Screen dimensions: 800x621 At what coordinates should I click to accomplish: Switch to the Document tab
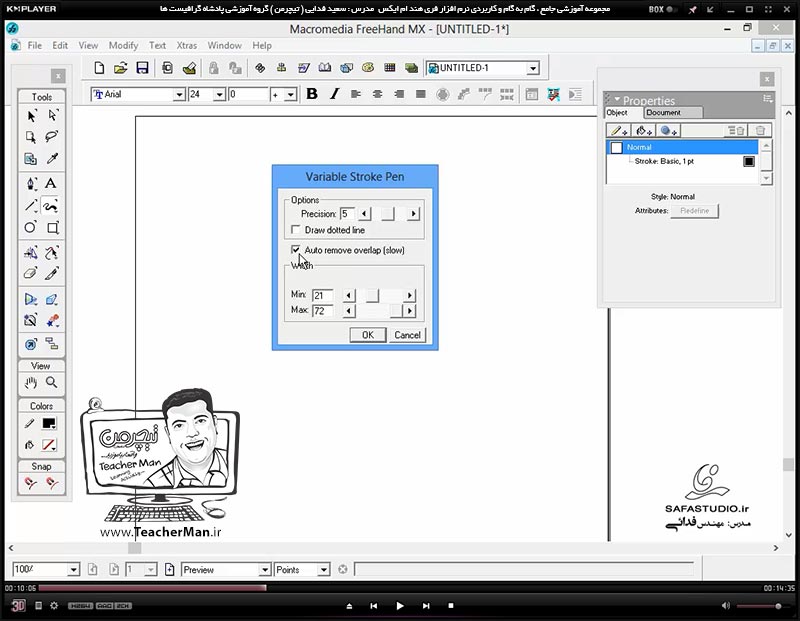tap(673, 112)
